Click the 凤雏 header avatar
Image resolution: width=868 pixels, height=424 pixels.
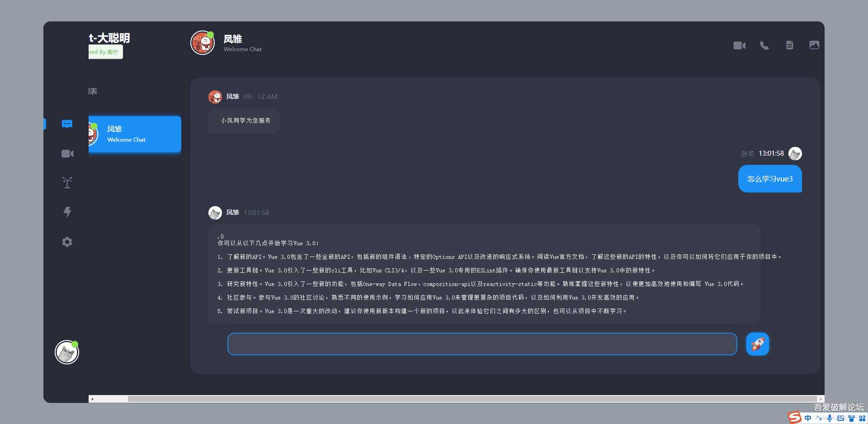202,43
